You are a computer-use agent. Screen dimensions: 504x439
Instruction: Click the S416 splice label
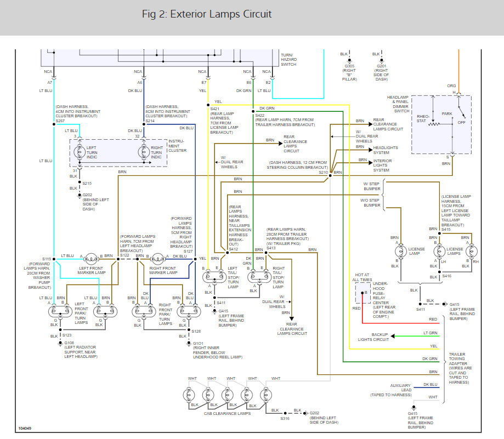point(447,276)
